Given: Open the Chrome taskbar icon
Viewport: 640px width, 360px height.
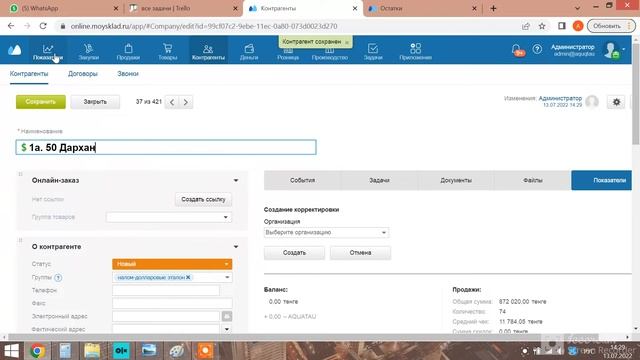Looking at the screenshot, I should [x=38, y=351].
